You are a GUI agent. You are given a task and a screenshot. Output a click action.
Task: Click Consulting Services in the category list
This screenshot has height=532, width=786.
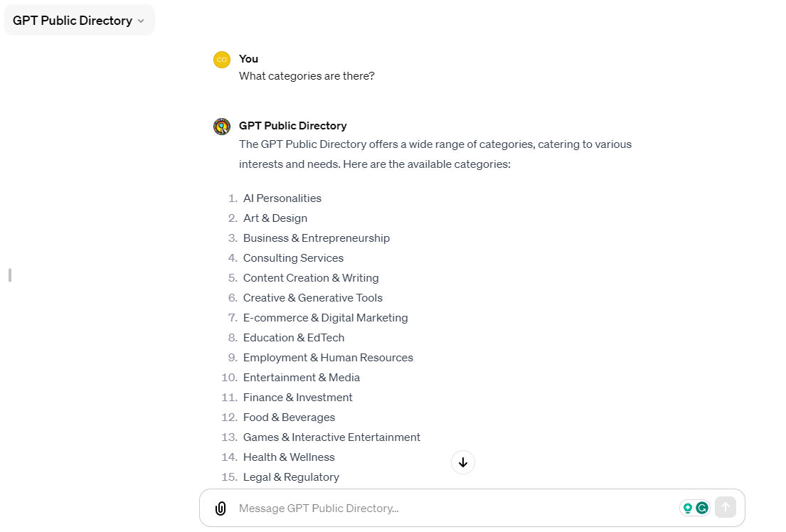tap(293, 257)
